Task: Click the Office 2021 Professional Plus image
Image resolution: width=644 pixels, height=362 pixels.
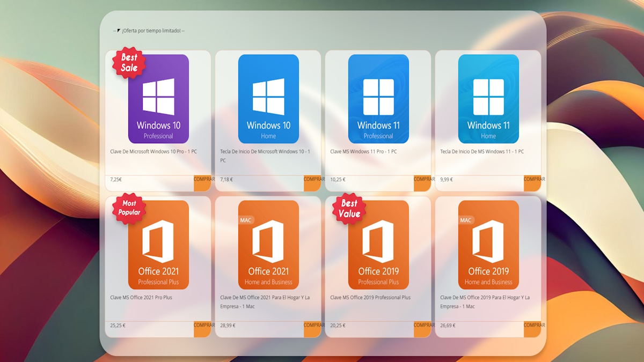Action: tap(158, 245)
